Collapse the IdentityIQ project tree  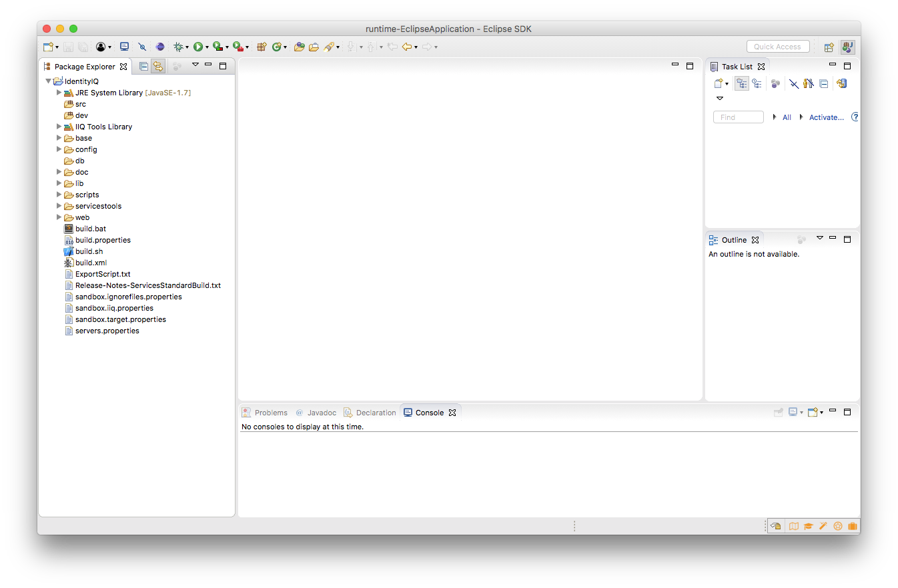coord(49,81)
